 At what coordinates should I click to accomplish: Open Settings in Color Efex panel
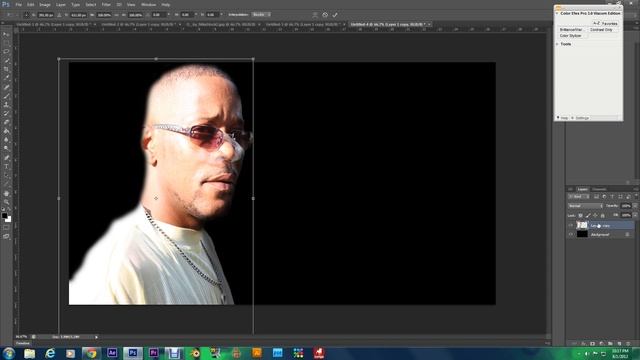pyautogui.click(x=580, y=118)
